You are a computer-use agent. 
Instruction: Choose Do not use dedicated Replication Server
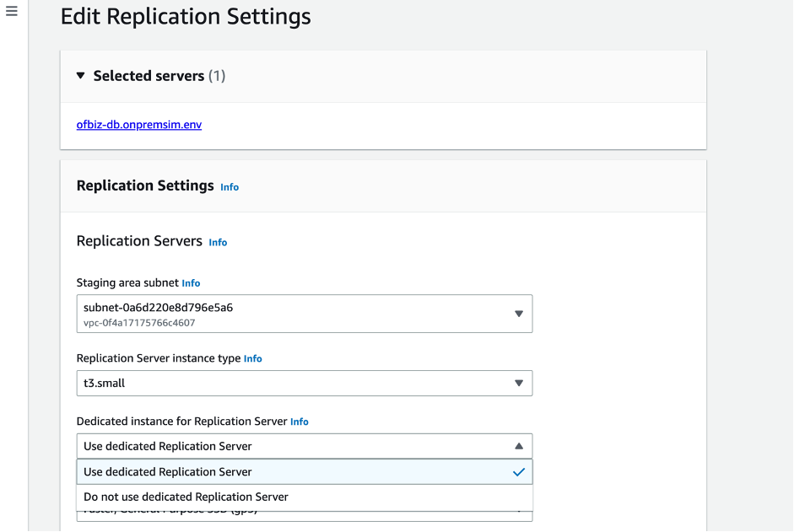tap(186, 497)
